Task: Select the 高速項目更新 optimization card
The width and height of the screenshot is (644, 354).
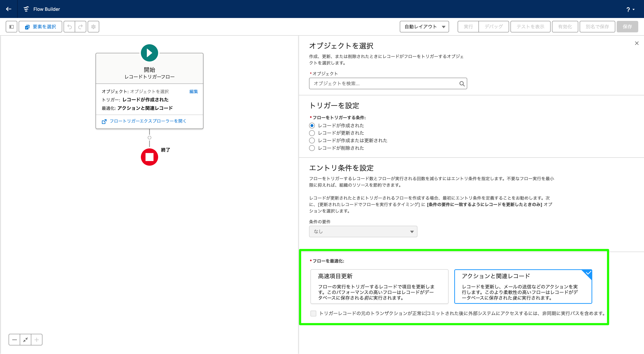Action: point(379,286)
